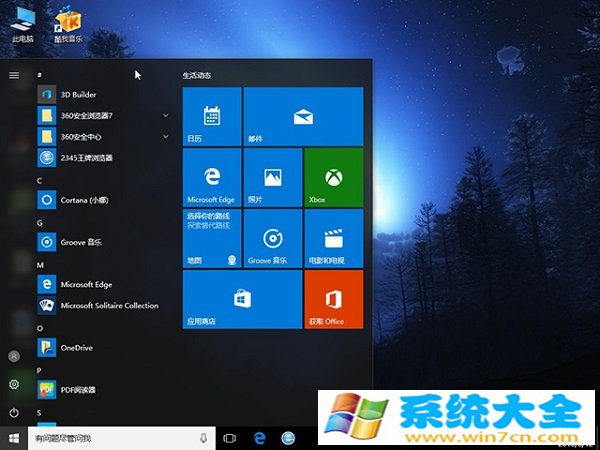This screenshot has height=450, width=600.
Task: Open the 应用商店 store tile
Action: (x=242, y=299)
